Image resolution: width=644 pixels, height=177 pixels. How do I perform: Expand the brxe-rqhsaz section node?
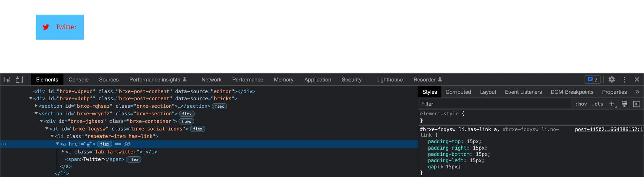click(36, 106)
